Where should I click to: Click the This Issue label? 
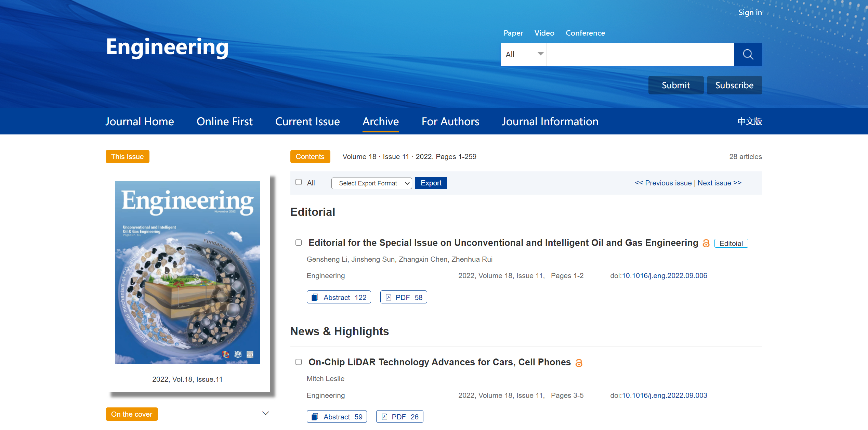pyautogui.click(x=127, y=157)
